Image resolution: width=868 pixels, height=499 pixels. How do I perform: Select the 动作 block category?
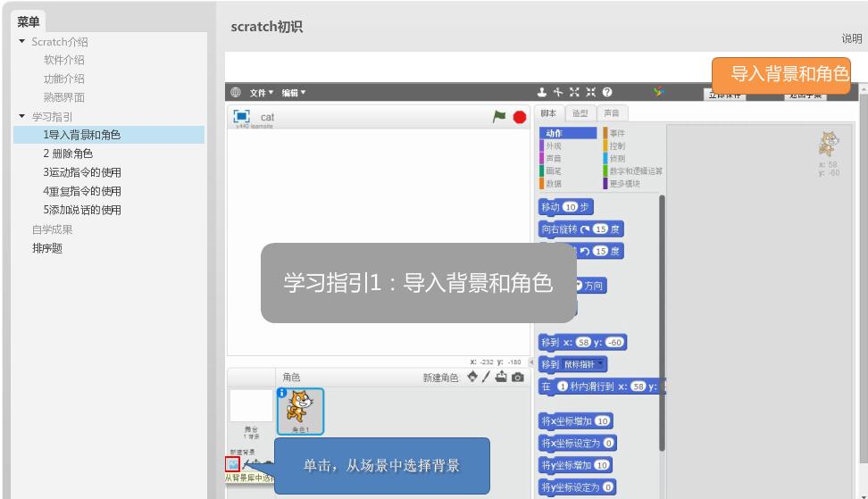568,133
